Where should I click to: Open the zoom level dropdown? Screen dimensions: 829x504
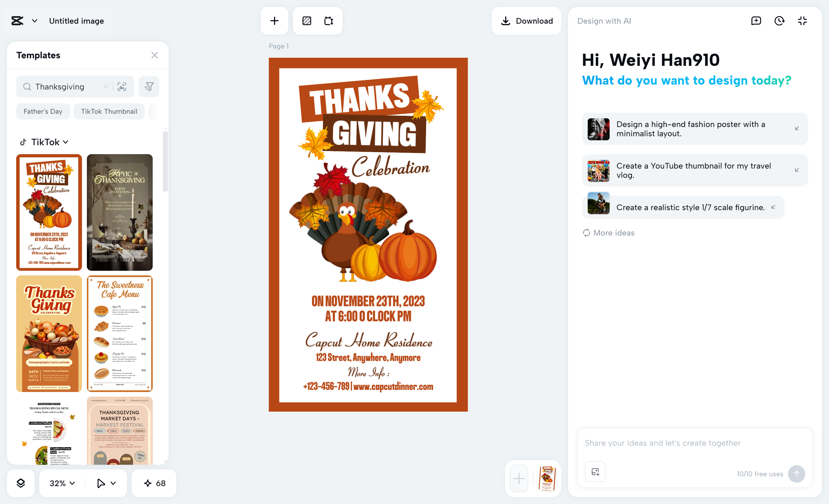[61, 483]
